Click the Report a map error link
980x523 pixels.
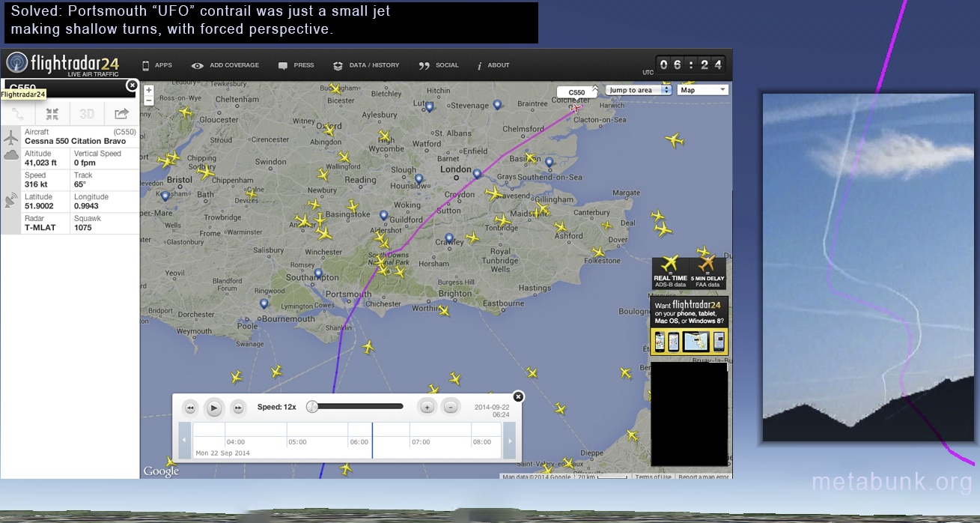coord(703,477)
